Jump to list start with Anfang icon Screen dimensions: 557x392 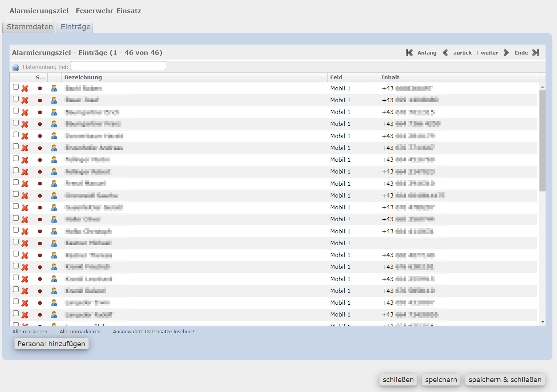(409, 53)
